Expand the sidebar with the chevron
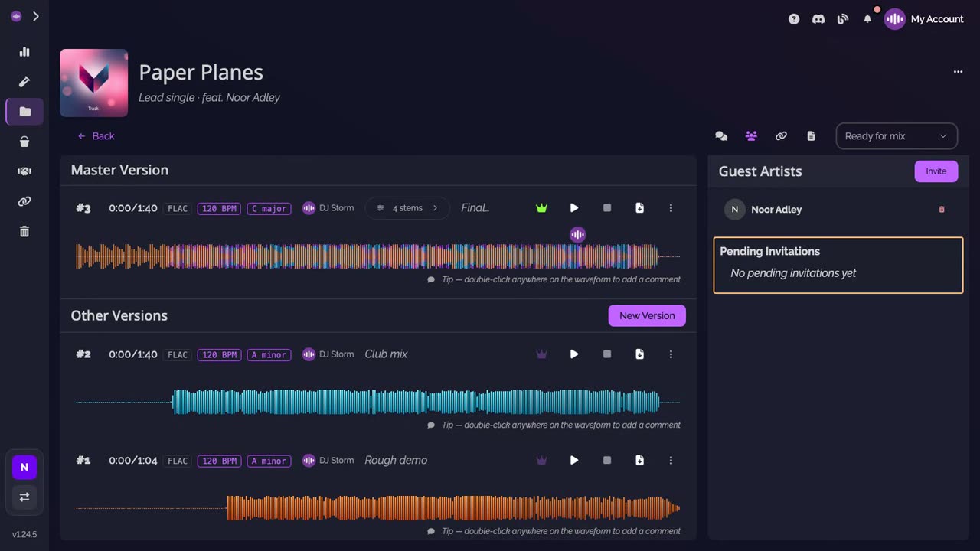This screenshot has width=980, height=551. tap(35, 16)
